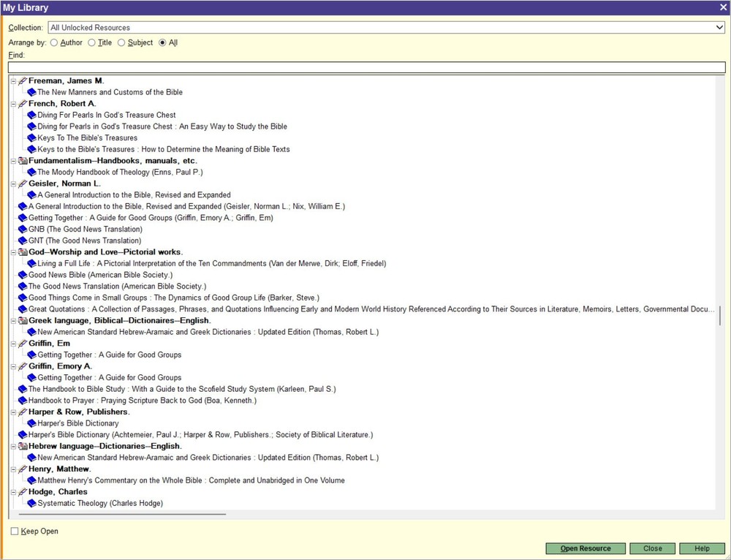Click the book icon for Good News Bible
This screenshot has height=560, width=731.
[23, 275]
